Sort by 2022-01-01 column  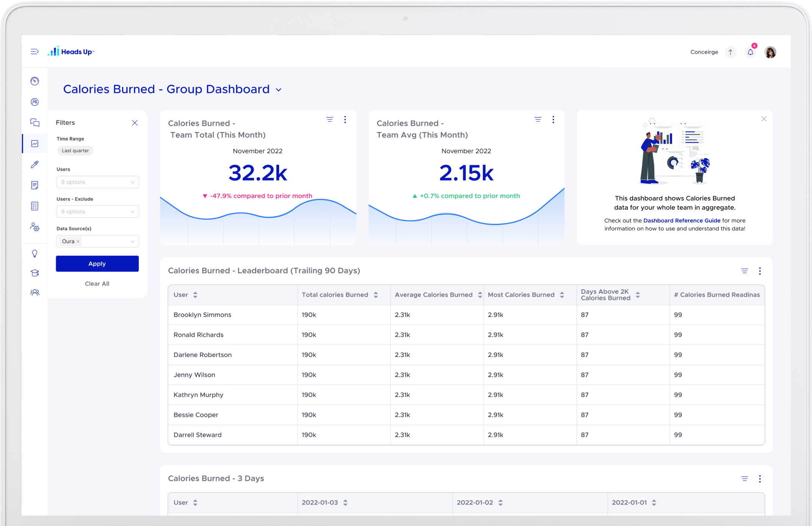[654, 503]
